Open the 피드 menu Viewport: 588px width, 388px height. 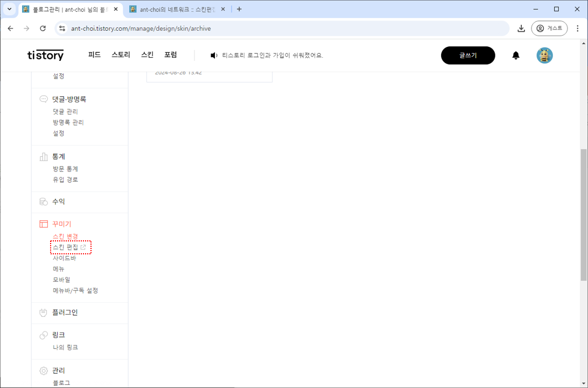95,55
